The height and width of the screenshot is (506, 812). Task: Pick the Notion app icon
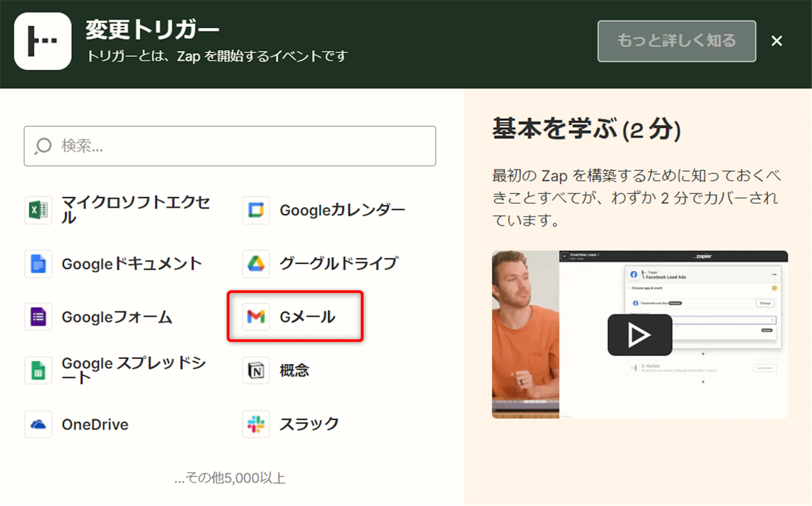[256, 370]
